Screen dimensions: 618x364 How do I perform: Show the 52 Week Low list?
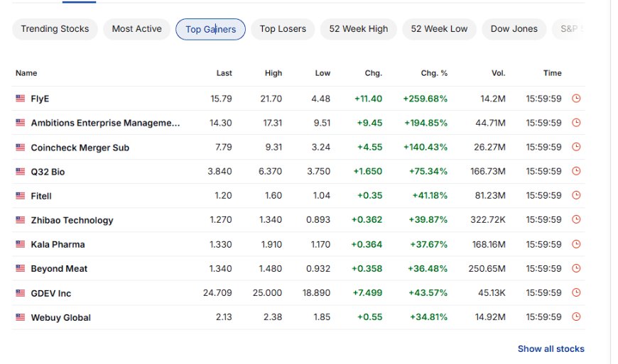[x=439, y=29]
